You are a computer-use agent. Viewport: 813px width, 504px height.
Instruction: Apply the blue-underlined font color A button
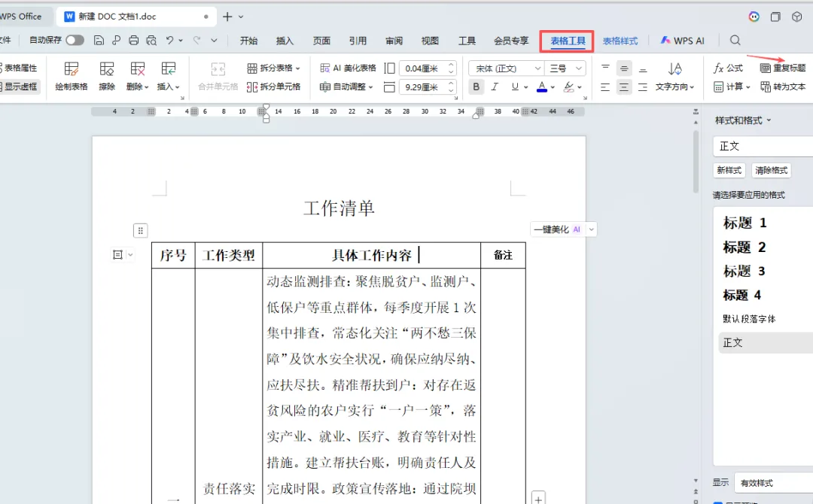542,87
